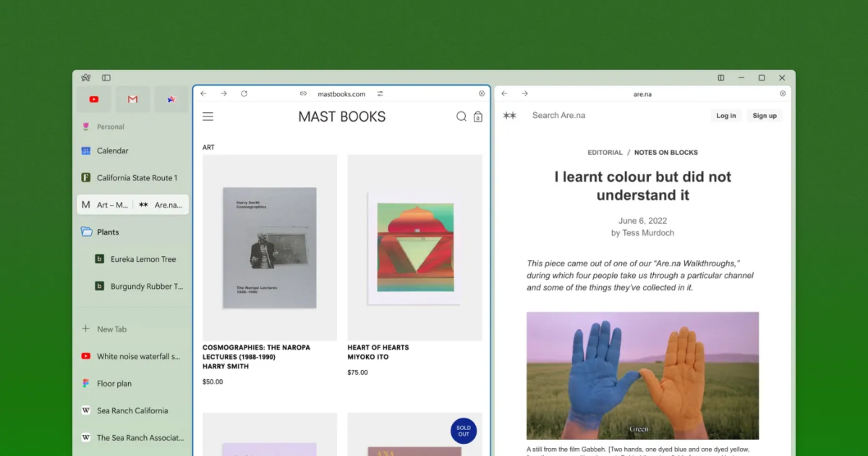Viewport: 868px width, 456px height.
Task: Open the pinned Gmail favorite
Action: 132,99
